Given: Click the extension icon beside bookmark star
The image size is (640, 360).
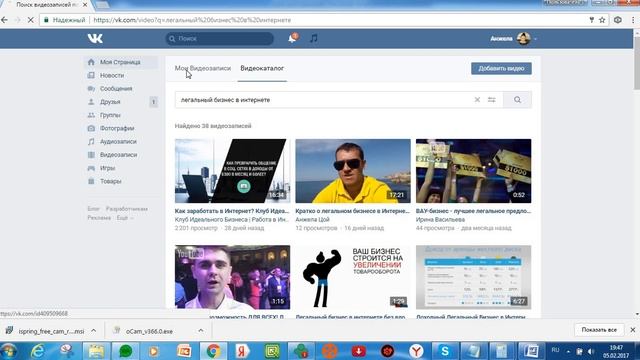Looking at the screenshot, I should 618,20.
